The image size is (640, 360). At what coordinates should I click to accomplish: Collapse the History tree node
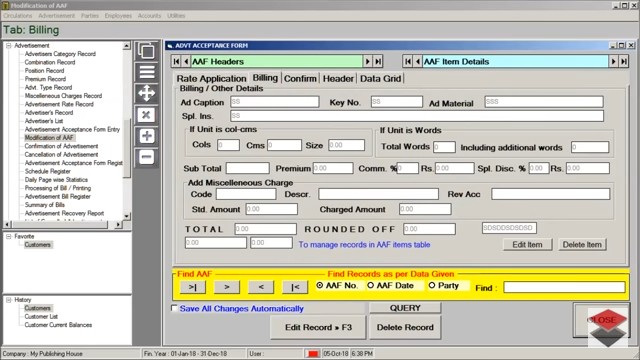pos(9,300)
